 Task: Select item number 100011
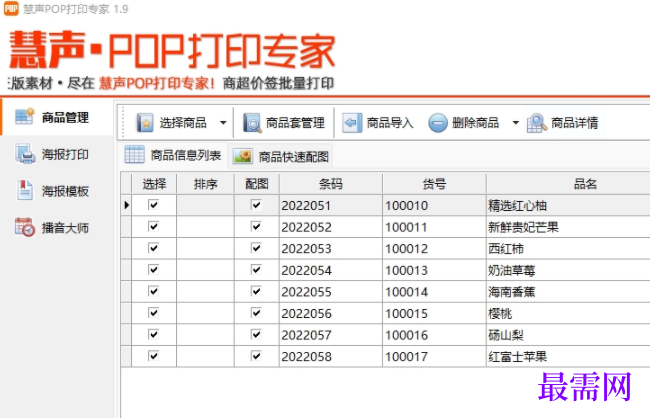[x=434, y=227]
